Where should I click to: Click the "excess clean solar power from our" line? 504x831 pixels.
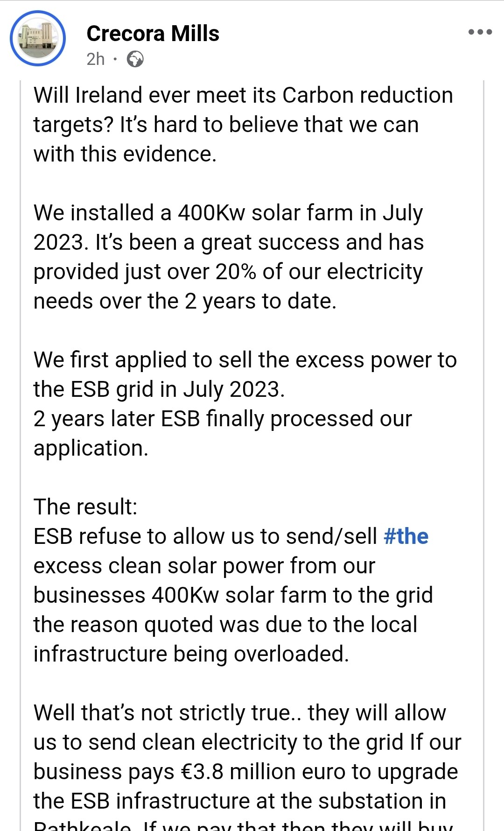pyautogui.click(x=204, y=566)
